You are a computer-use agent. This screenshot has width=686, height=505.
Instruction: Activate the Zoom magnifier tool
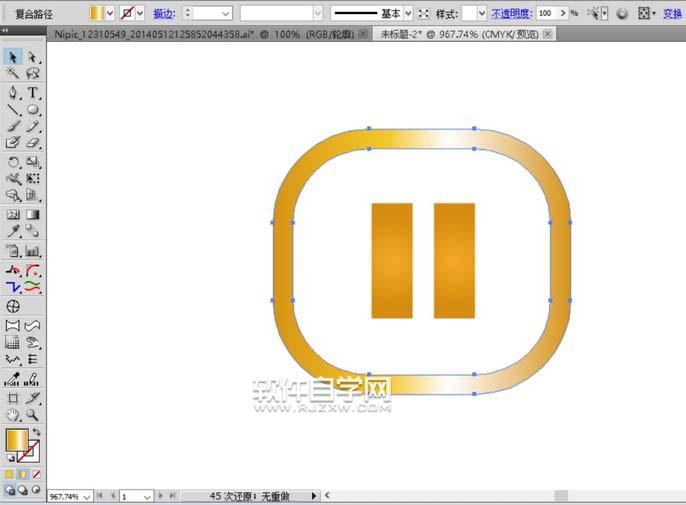[x=33, y=414]
